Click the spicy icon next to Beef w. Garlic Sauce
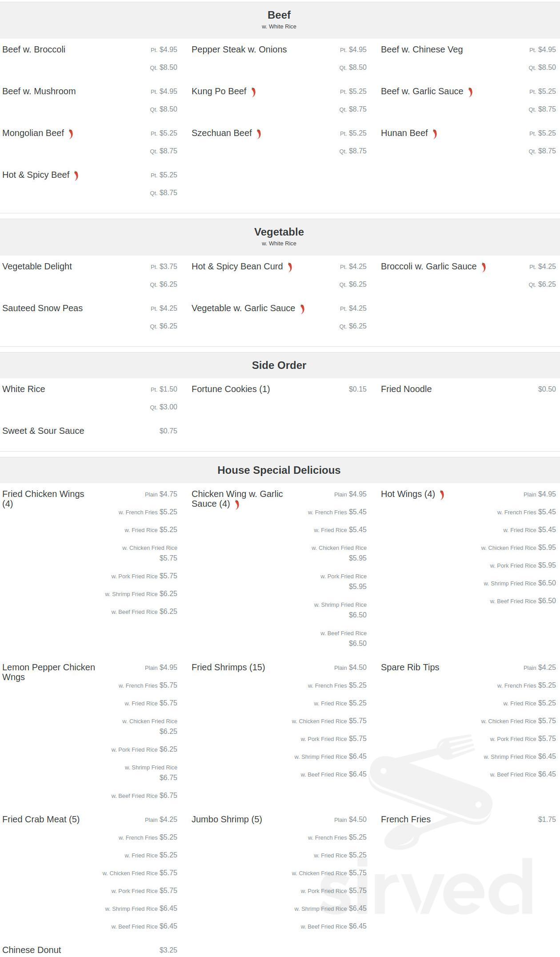The width and height of the screenshot is (560, 957). pyautogui.click(x=470, y=92)
